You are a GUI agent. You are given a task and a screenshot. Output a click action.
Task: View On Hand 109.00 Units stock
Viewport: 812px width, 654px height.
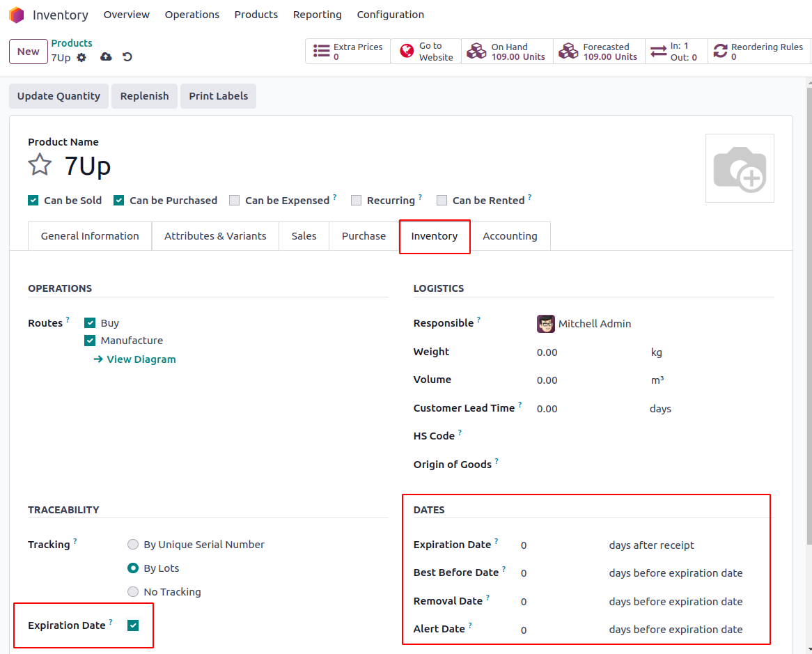pos(507,52)
